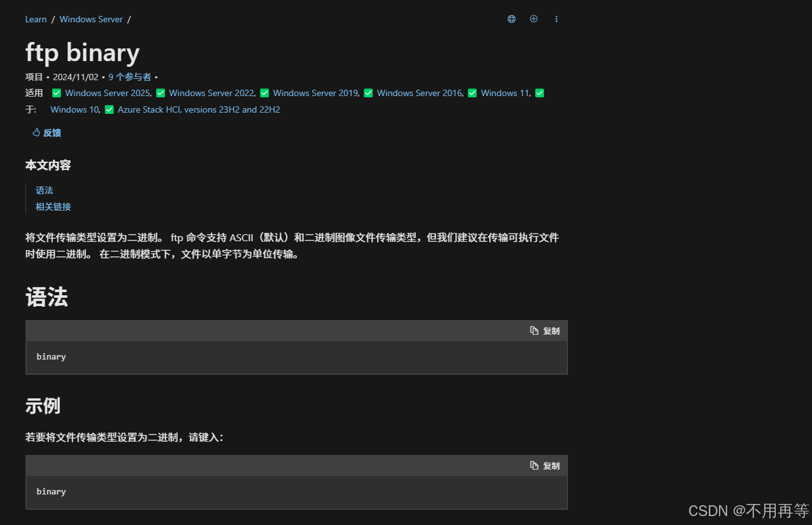812x525 pixels.
Task: Click the thumbs-up 反馈 feedback button
Action: [x=47, y=133]
